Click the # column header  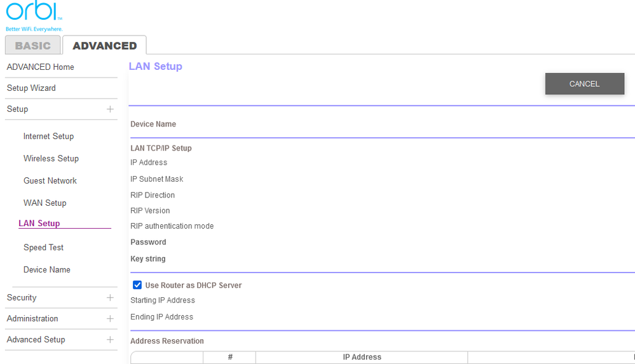point(229,357)
